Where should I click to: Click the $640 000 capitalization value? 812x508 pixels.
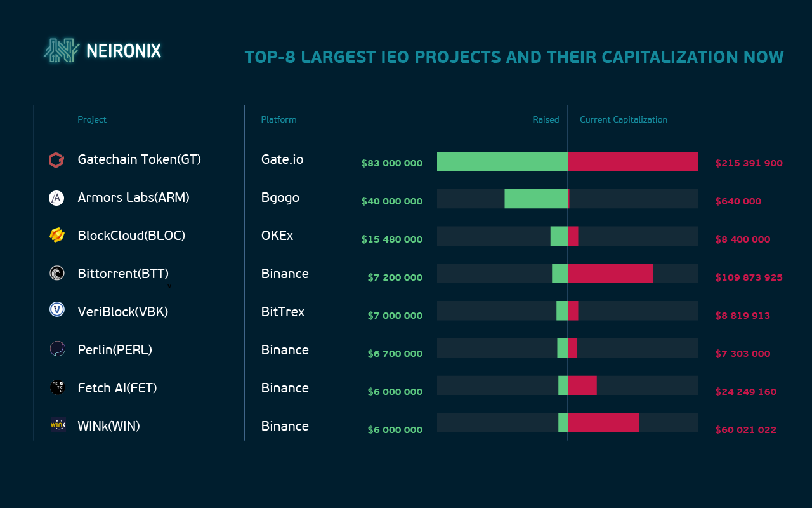tap(738, 201)
